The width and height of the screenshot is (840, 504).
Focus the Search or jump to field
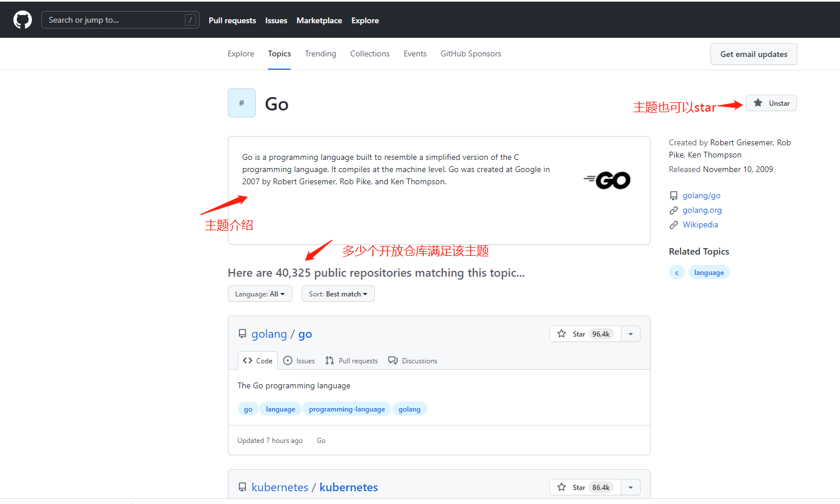(x=120, y=20)
